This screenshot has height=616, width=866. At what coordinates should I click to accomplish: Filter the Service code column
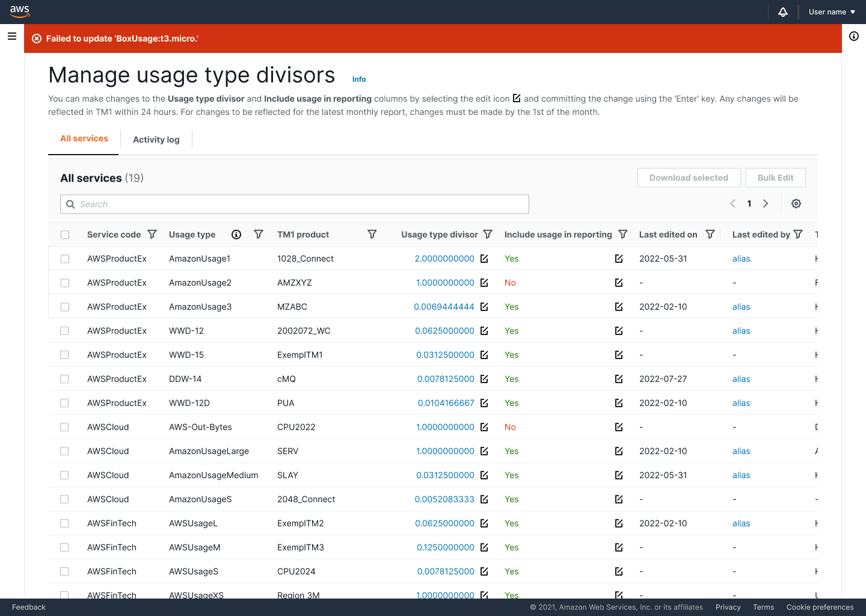click(152, 235)
